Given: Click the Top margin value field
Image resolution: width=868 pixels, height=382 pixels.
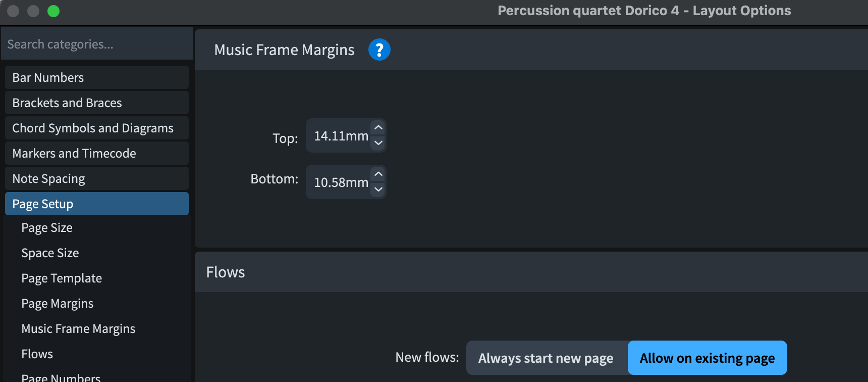Looking at the screenshot, I should click(339, 136).
